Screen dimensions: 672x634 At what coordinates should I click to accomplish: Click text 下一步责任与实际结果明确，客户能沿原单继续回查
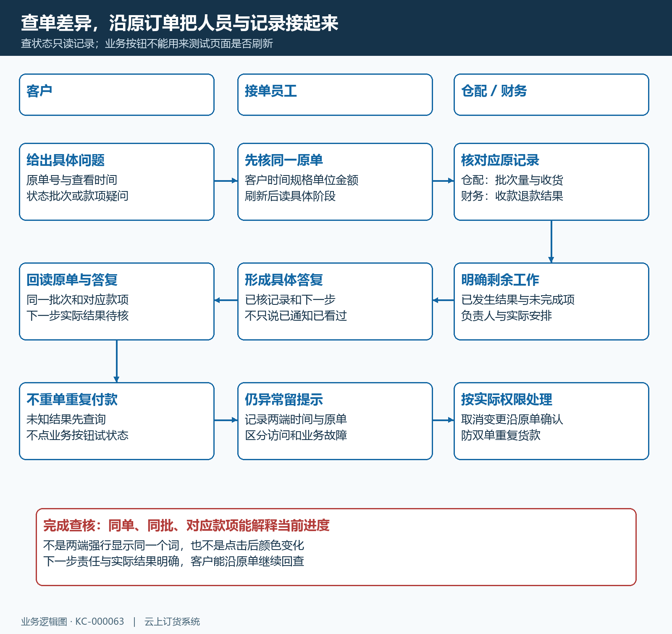tap(173, 561)
